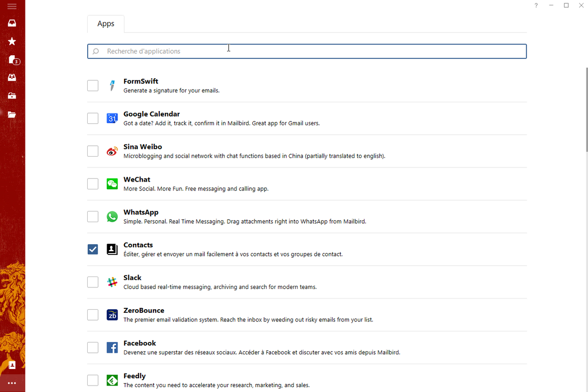This screenshot has width=588, height=392.
Task: Open the Inbox from the sidebar
Action: tap(12, 23)
